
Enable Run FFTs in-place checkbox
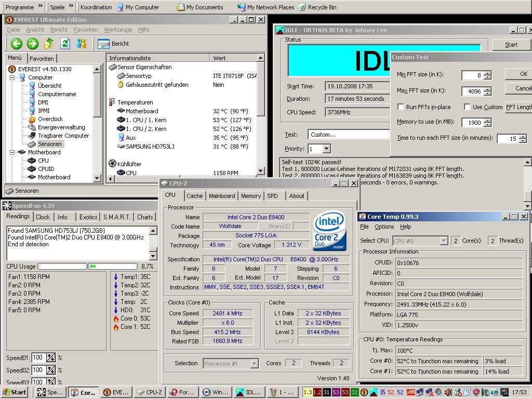tap(401, 107)
